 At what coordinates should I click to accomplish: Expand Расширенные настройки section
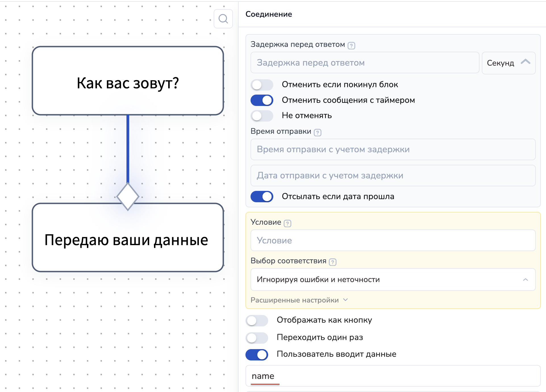point(299,300)
